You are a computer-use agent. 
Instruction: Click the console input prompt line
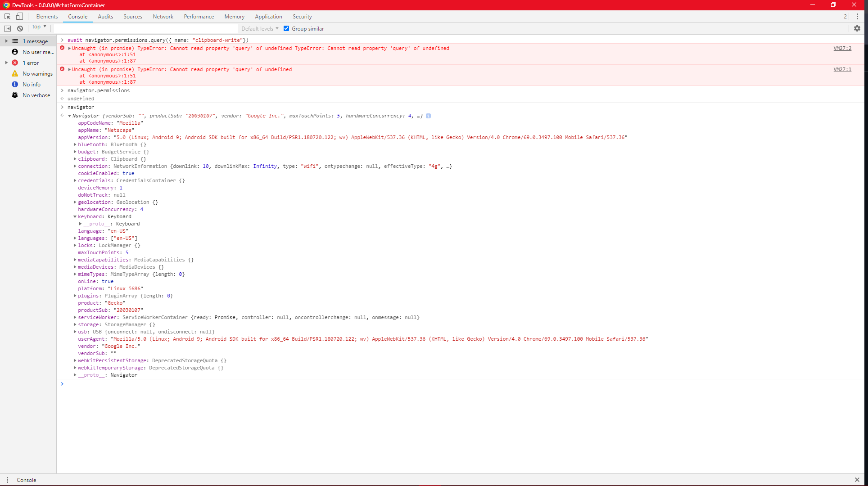180,383
